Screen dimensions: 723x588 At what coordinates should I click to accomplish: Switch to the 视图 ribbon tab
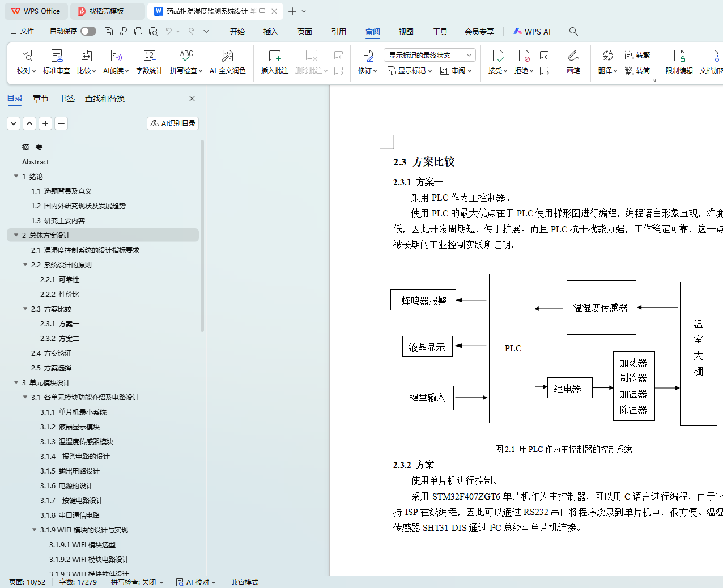click(x=406, y=32)
